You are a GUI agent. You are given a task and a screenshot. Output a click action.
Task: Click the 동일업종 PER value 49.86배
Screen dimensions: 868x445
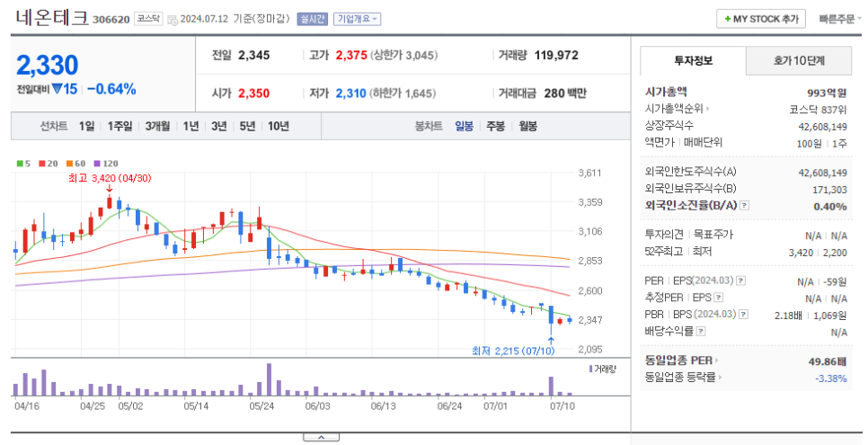(x=828, y=361)
